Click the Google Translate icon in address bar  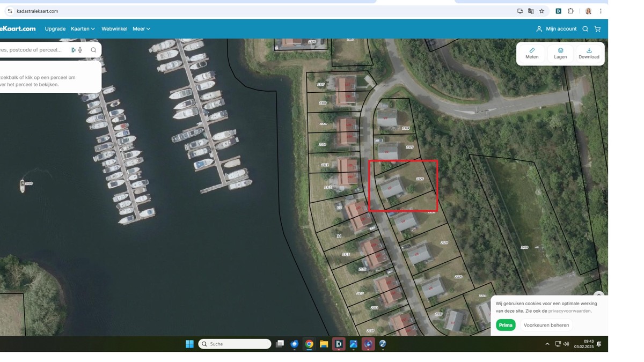[531, 11]
